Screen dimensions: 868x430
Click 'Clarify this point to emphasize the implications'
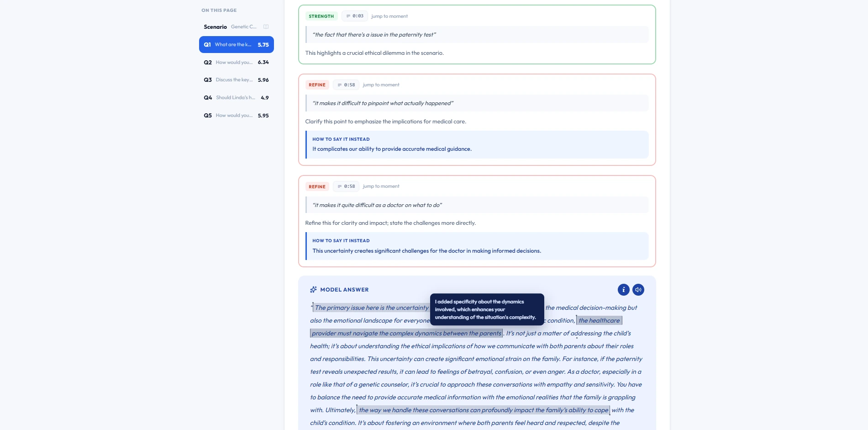point(386,122)
